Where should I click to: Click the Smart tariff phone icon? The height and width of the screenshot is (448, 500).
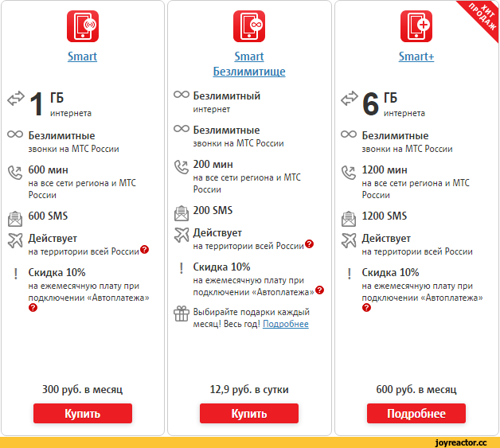coord(83,26)
